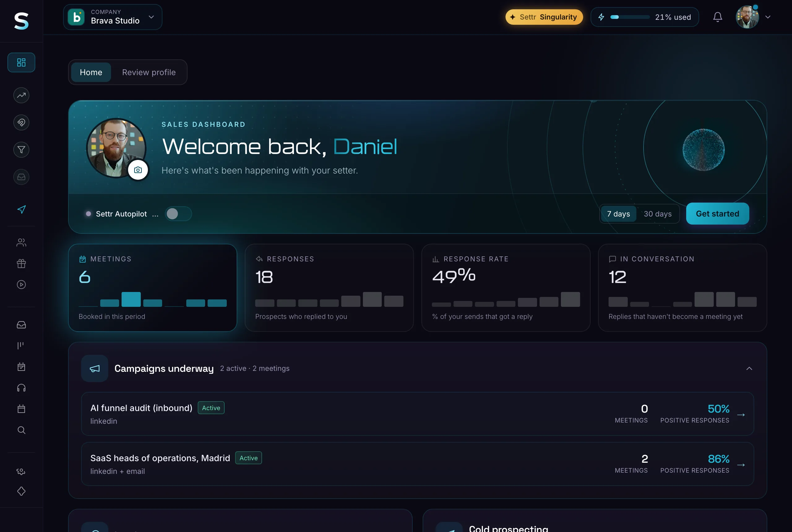Open the plain calendar icon in sidebar
The height and width of the screenshot is (532, 792).
(x=21, y=409)
